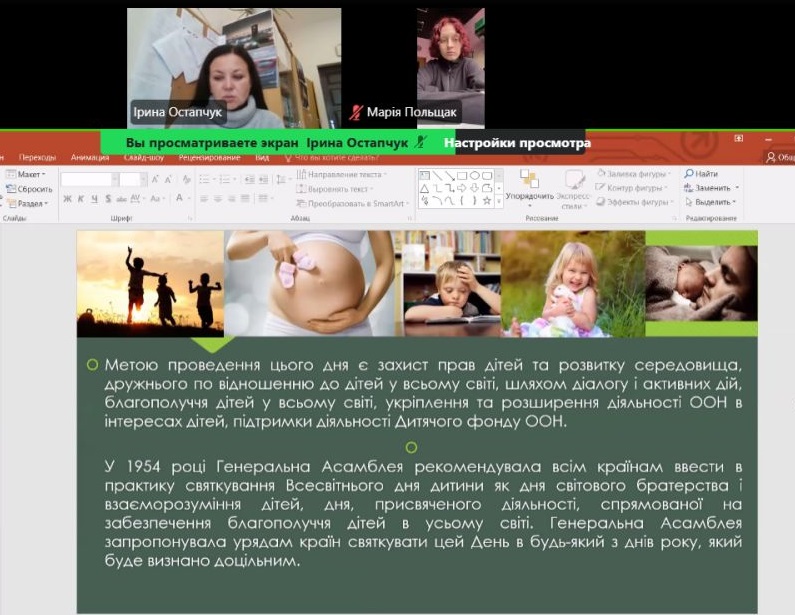This screenshot has width=795, height=615.
Task: Expand the font size combo box
Action: tap(143, 179)
